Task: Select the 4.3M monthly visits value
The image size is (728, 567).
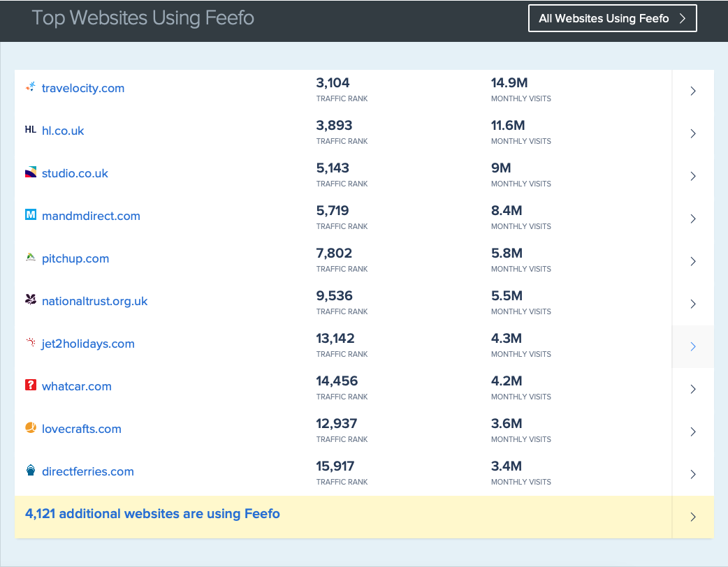Action: point(507,338)
